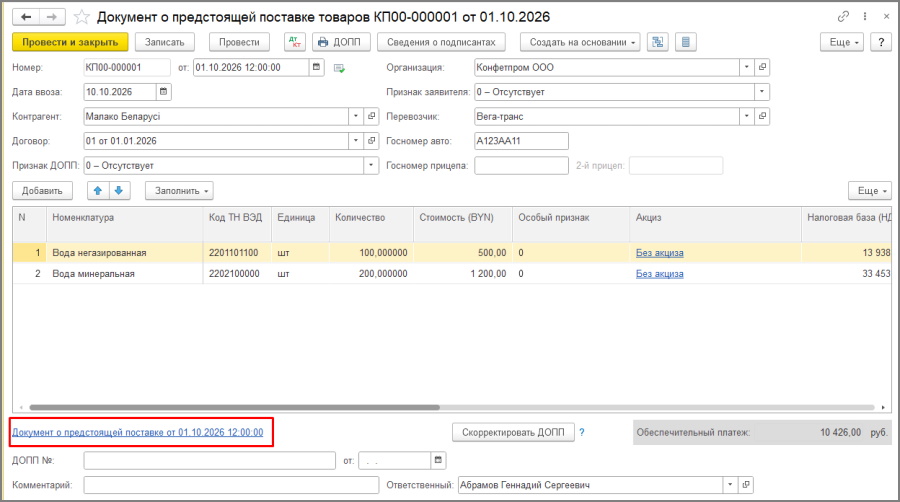900x502 pixels.
Task: Print the ДОПП form
Action: coord(341,42)
